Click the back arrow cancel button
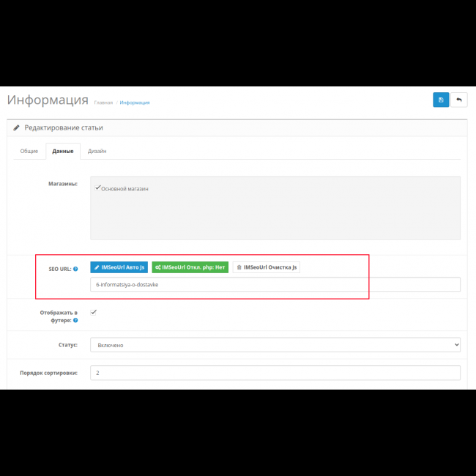This screenshot has width=476, height=476. 459,100
